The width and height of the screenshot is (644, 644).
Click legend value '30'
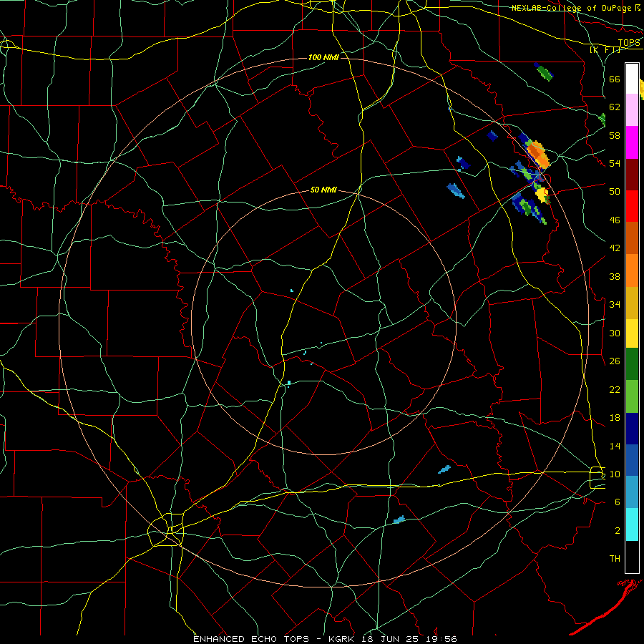(x=615, y=333)
